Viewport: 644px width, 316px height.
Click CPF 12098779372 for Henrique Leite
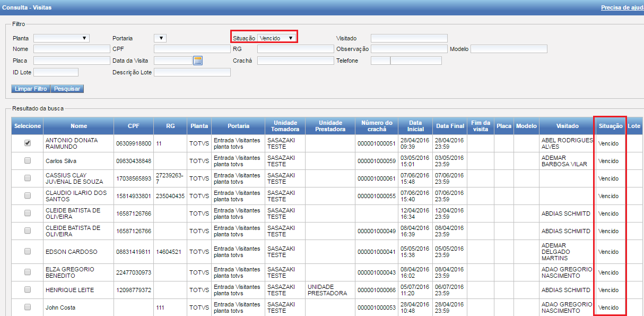tap(134, 290)
